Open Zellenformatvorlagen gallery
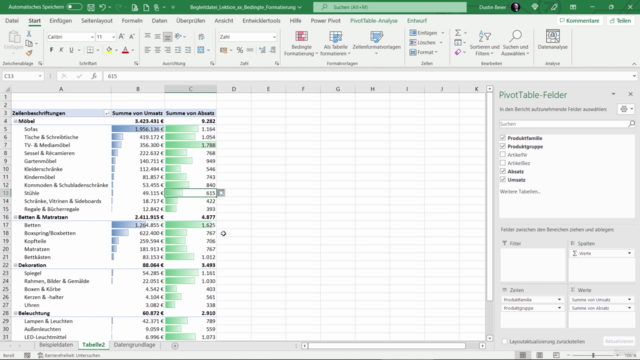Image resolution: width=640 pixels, height=360 pixels. click(x=376, y=43)
